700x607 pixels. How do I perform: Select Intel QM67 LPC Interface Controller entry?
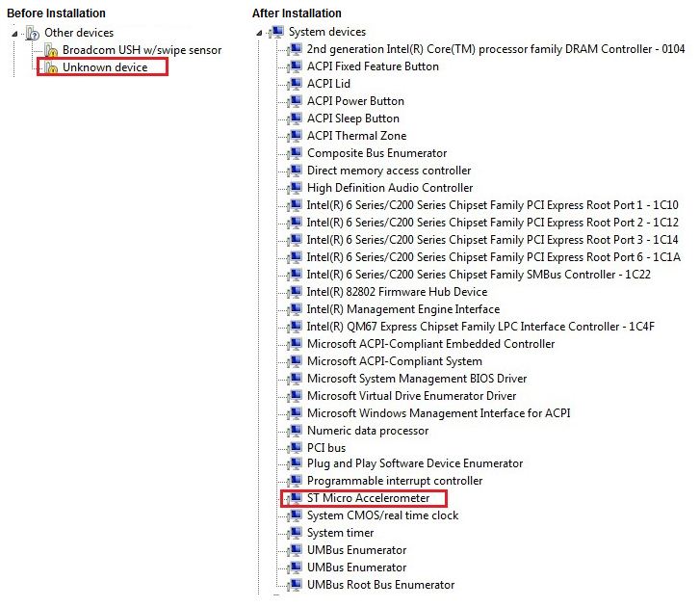pyautogui.click(x=480, y=327)
